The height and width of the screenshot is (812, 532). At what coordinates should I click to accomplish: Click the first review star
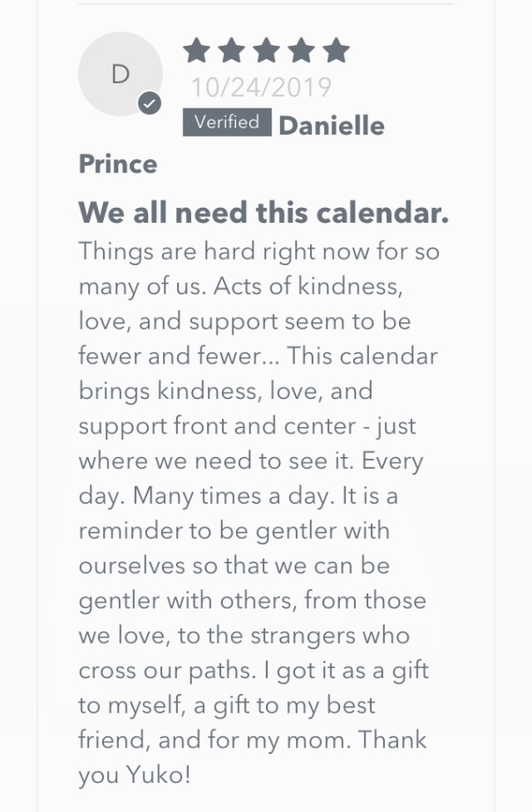click(x=196, y=51)
